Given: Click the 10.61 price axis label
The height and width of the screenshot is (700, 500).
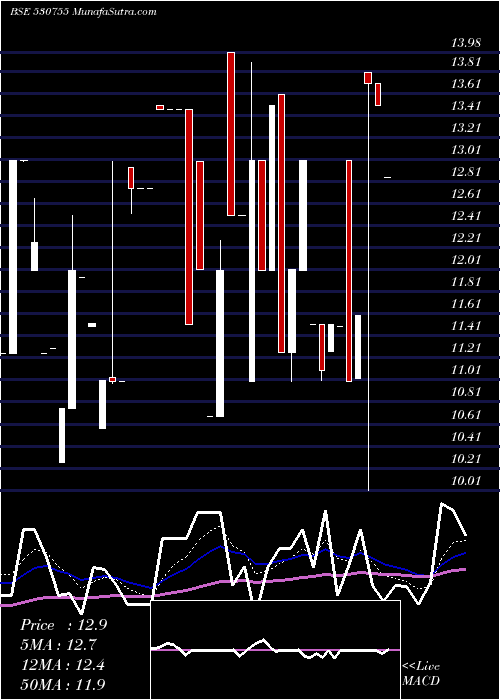Looking at the screenshot, I should pos(467,415).
